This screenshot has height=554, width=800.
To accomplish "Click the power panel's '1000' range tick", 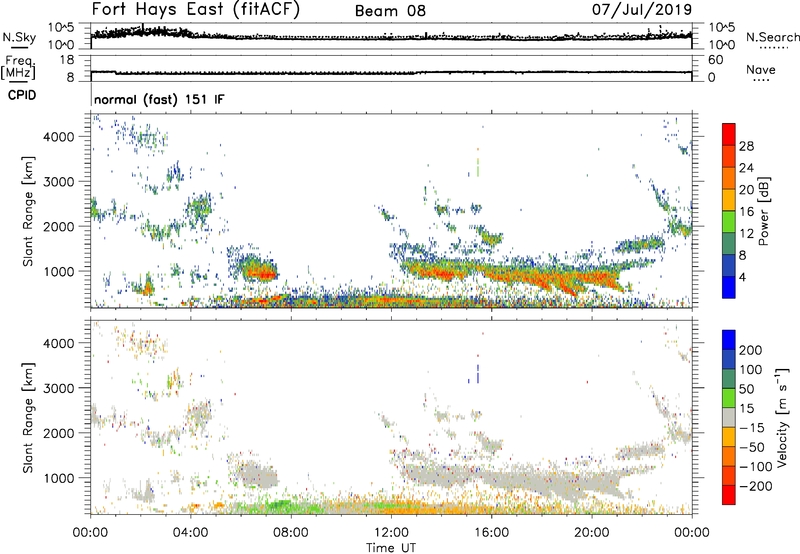I will tap(59, 271).
